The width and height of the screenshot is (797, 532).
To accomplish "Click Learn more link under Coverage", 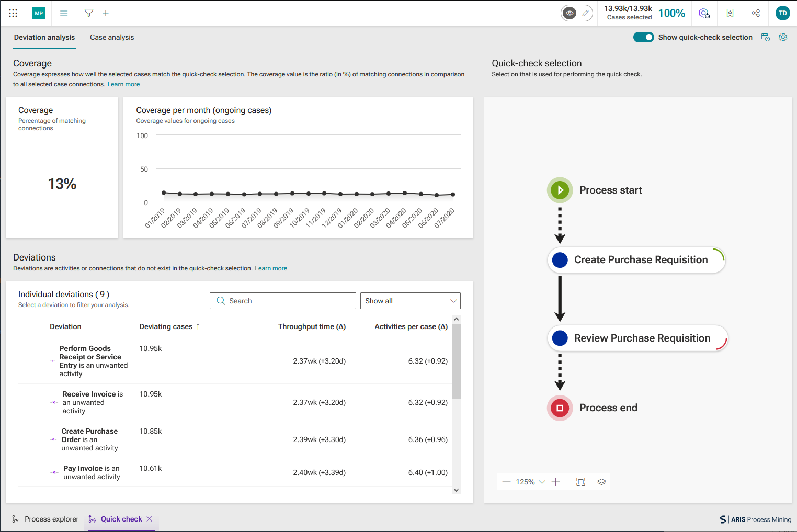I will pos(123,84).
